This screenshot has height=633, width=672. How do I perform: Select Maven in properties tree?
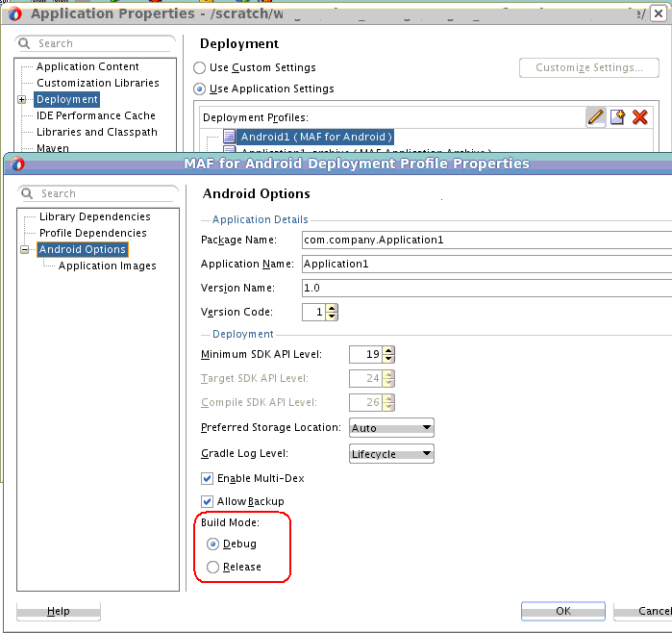click(x=52, y=148)
